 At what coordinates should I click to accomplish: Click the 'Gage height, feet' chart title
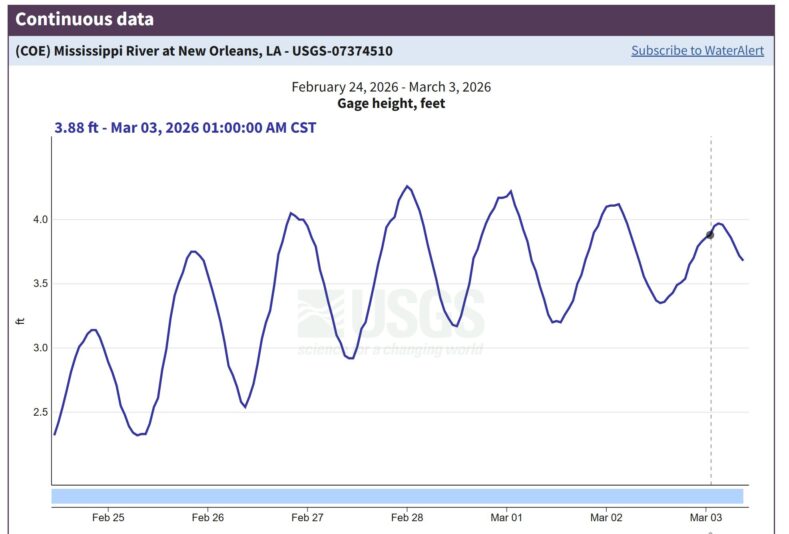(x=391, y=104)
